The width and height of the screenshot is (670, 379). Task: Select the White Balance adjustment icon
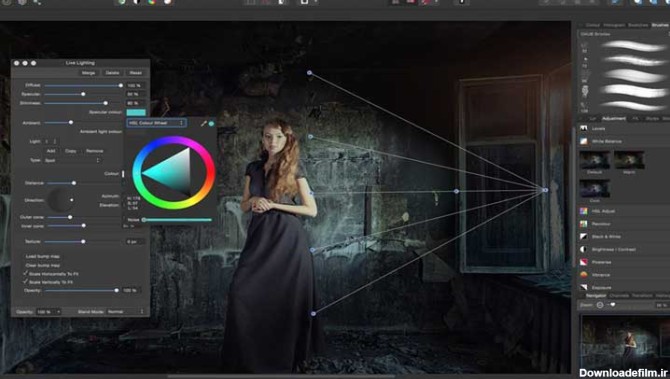(584, 141)
